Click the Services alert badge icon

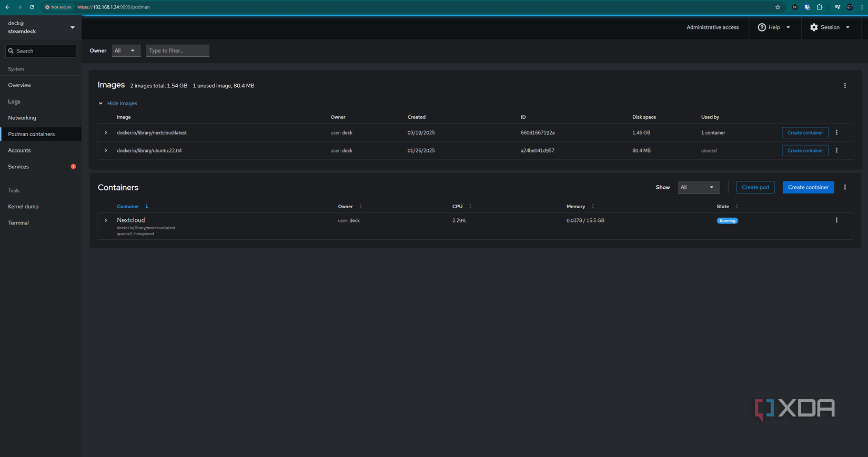coord(73,167)
